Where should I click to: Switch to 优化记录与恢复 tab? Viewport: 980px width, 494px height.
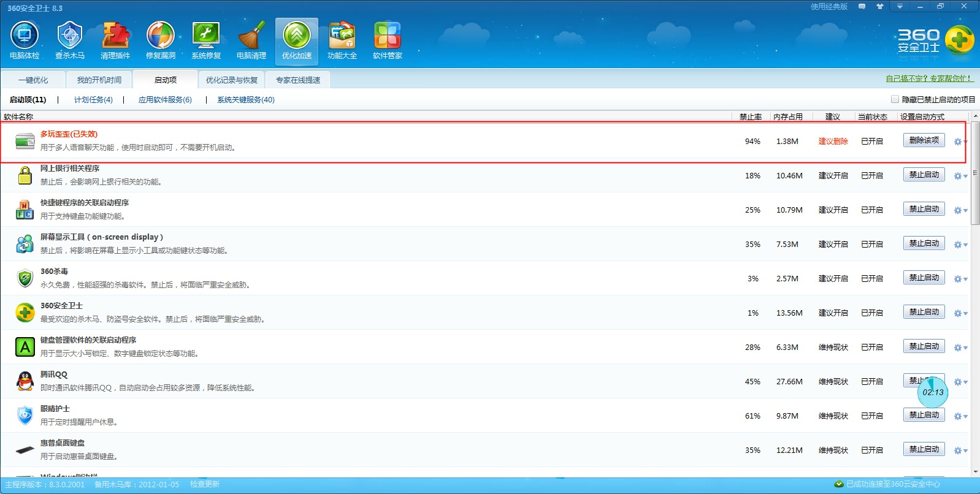[x=232, y=80]
